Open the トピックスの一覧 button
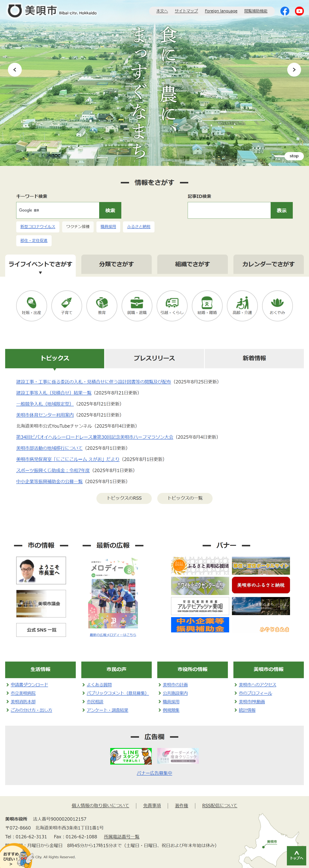The width and height of the screenshot is (309, 868). (185, 498)
